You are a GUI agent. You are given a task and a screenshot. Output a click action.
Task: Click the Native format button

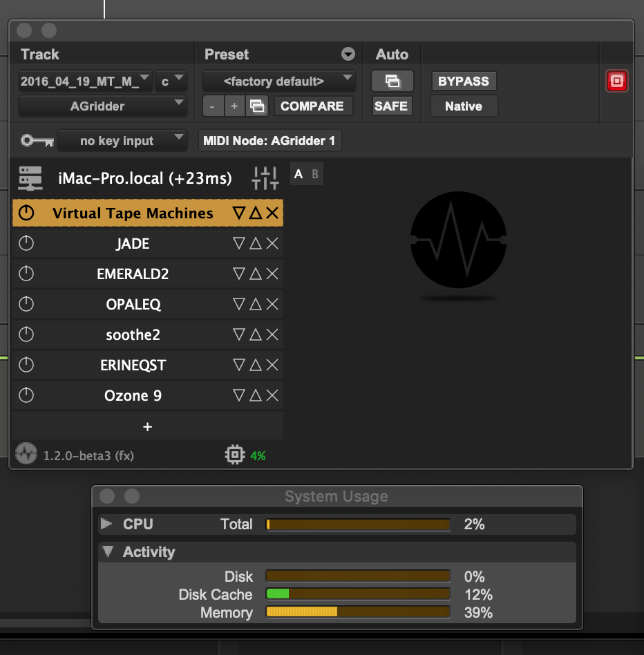click(464, 106)
